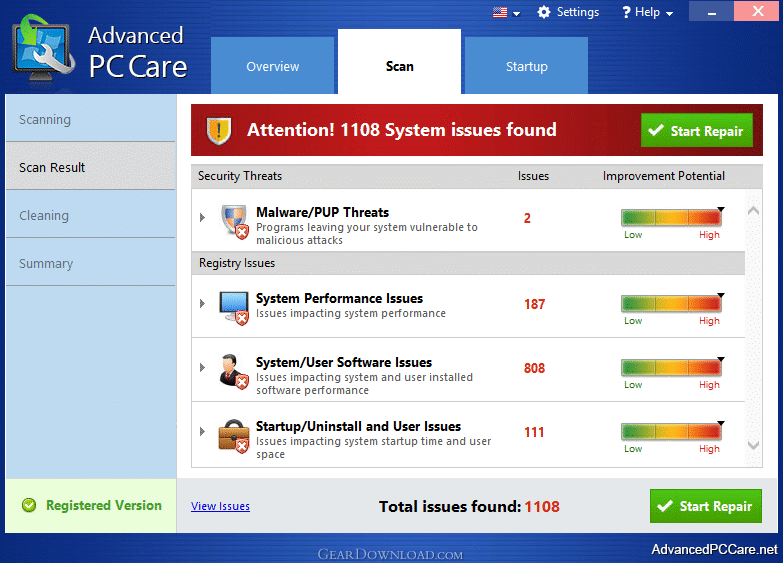Click the System Performance Issues title

coord(339,298)
